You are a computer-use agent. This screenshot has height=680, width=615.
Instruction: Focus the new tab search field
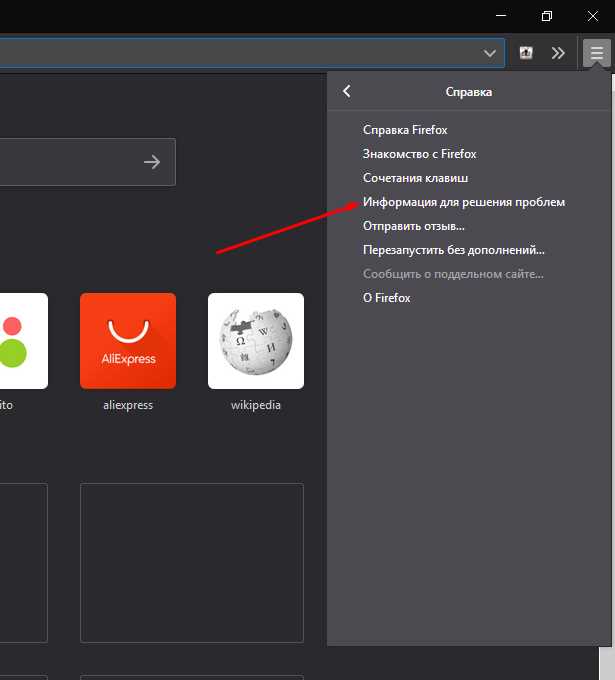[x=88, y=162]
